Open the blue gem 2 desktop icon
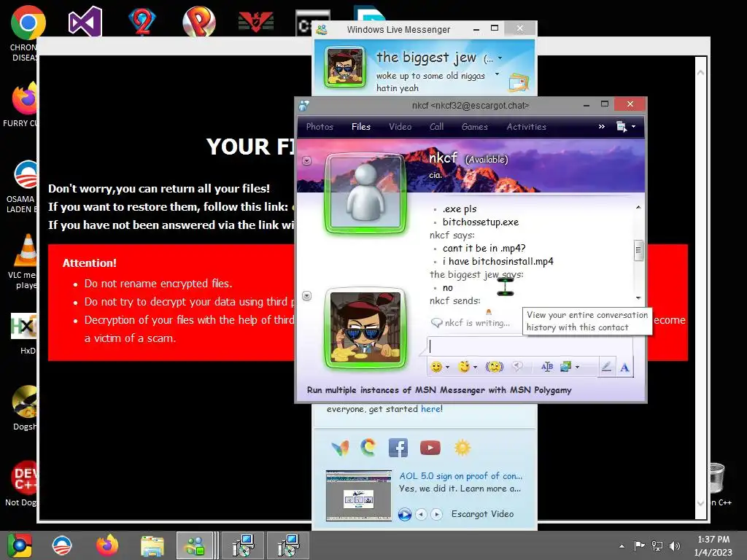This screenshot has height=560, width=747. point(142,21)
